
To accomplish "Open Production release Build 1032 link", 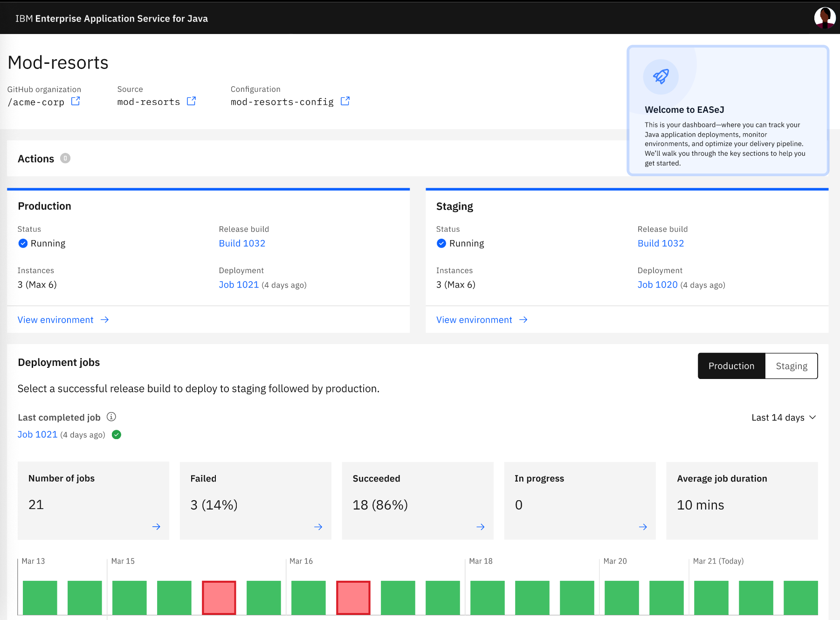I will (x=242, y=243).
